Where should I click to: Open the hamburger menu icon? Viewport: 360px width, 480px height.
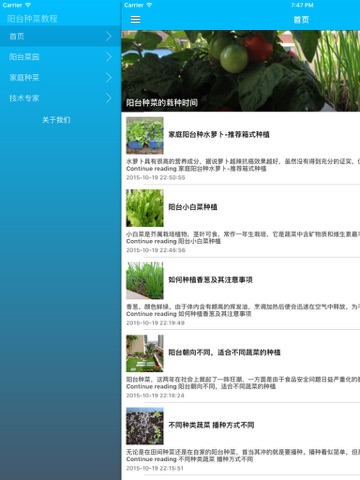click(135, 20)
